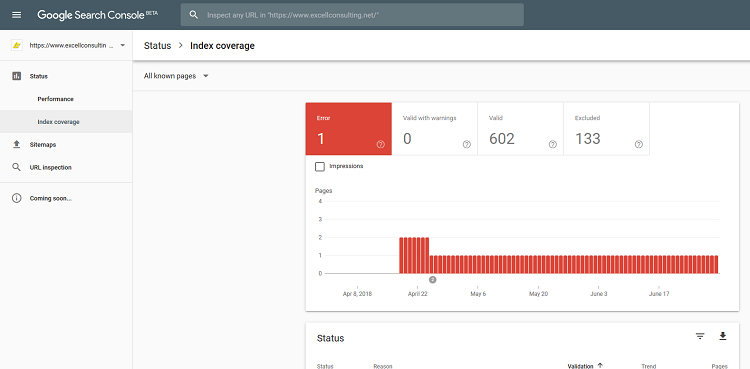Image resolution: width=750 pixels, height=369 pixels.
Task: Click the Status bar-chart icon in sidebar
Action: point(17,76)
